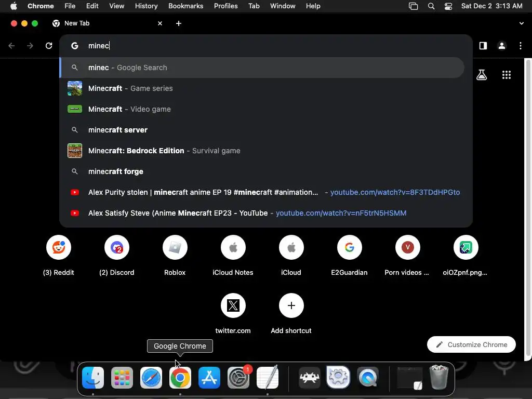Open Launchpad from the Dock
The height and width of the screenshot is (399, 532).
tap(122, 377)
